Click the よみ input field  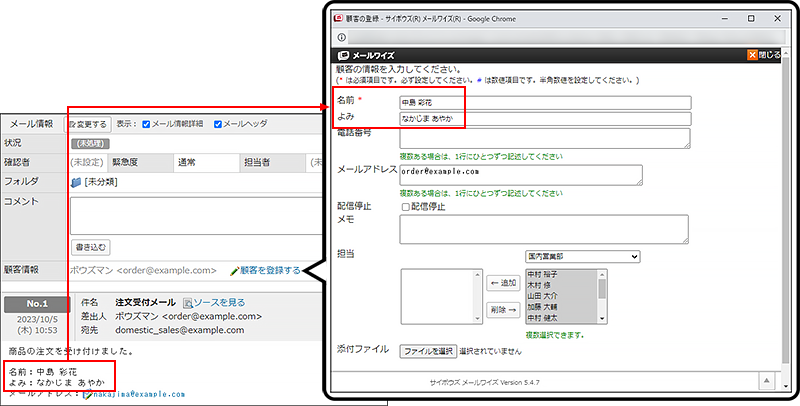[x=545, y=119]
